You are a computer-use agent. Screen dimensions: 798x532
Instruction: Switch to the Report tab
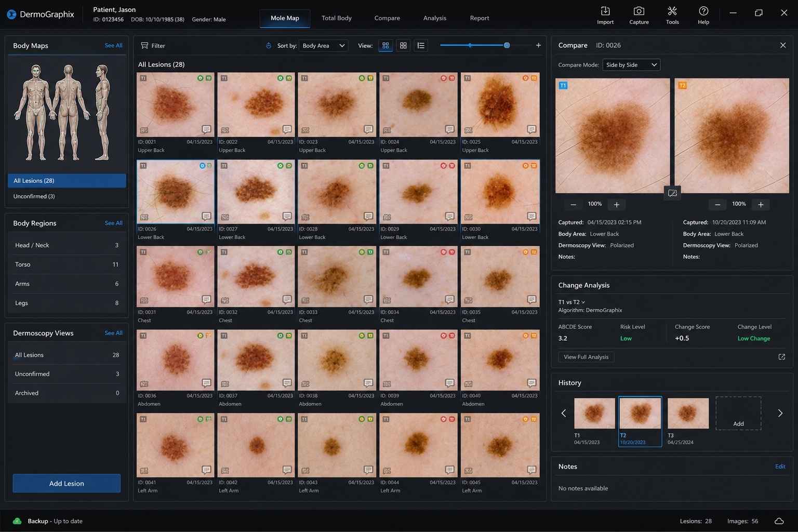[x=480, y=18]
